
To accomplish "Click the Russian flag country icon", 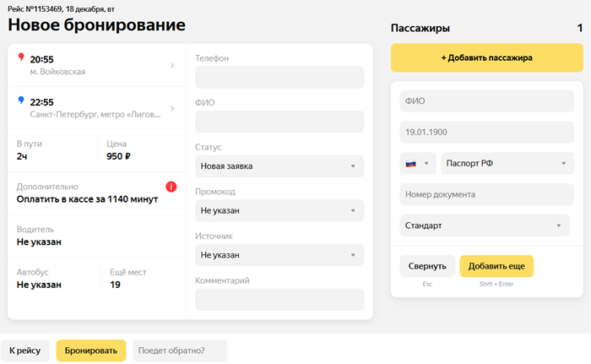I will (x=411, y=163).
